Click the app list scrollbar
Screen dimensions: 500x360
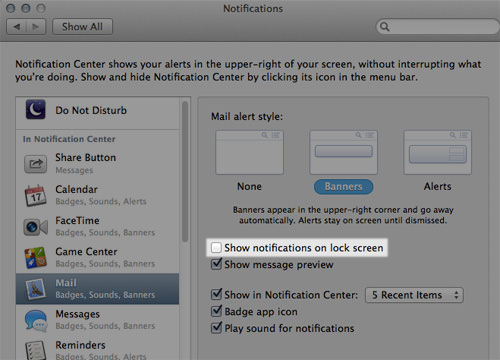pos(185,172)
